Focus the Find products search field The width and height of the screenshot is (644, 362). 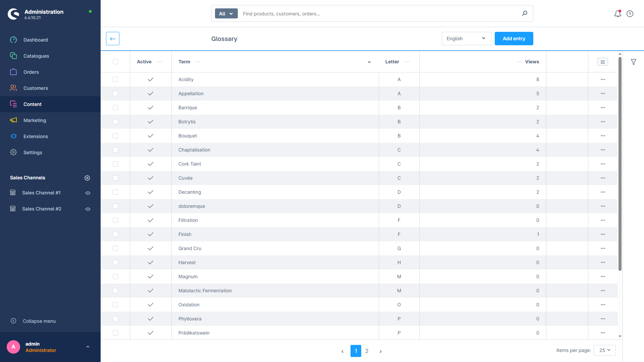tap(380, 14)
